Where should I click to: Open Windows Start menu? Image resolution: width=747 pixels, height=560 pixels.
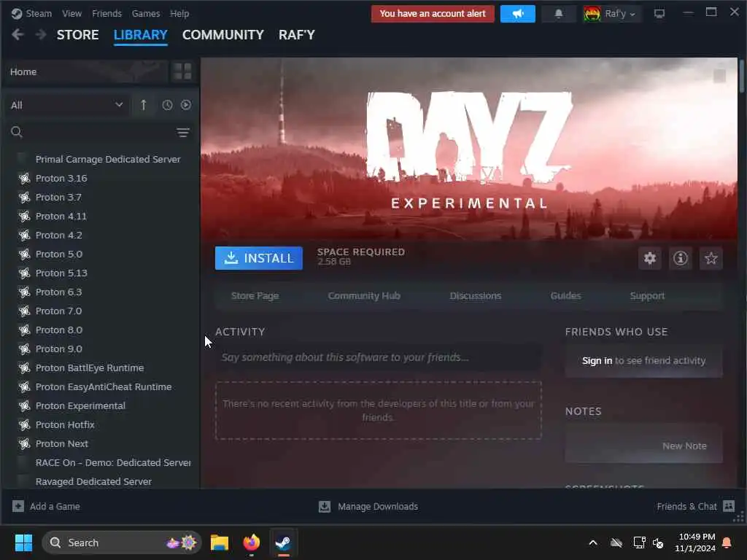coord(23,542)
